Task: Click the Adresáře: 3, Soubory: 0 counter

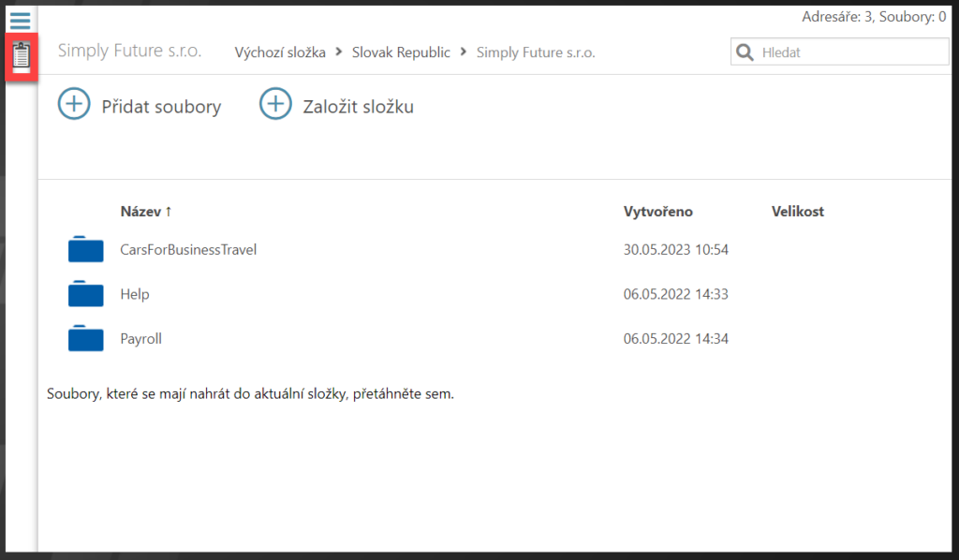Action: pos(874,17)
